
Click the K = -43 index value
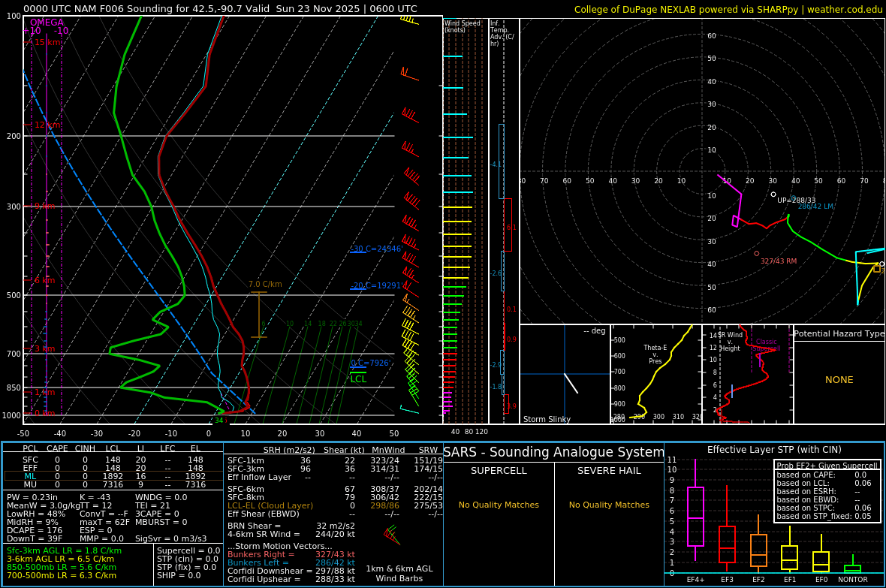[95, 498]
